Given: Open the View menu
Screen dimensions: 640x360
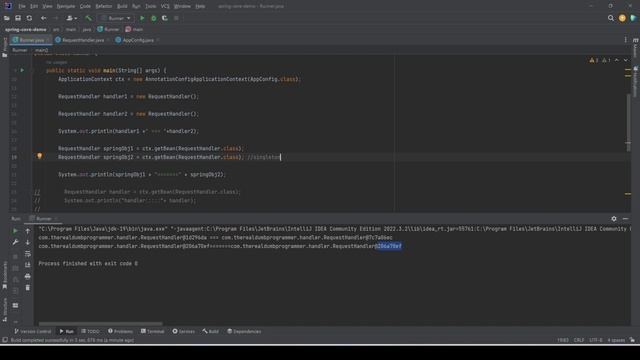Looking at the screenshot, I should (47, 6).
